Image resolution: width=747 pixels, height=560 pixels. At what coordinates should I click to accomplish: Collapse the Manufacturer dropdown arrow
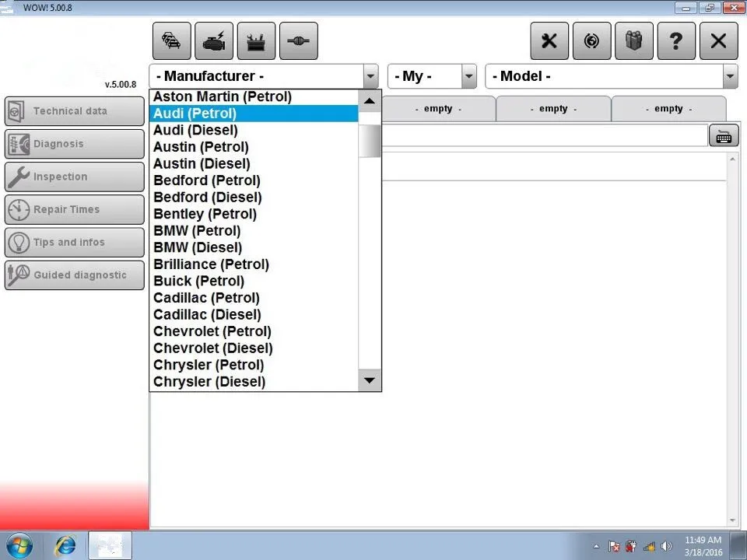click(370, 76)
